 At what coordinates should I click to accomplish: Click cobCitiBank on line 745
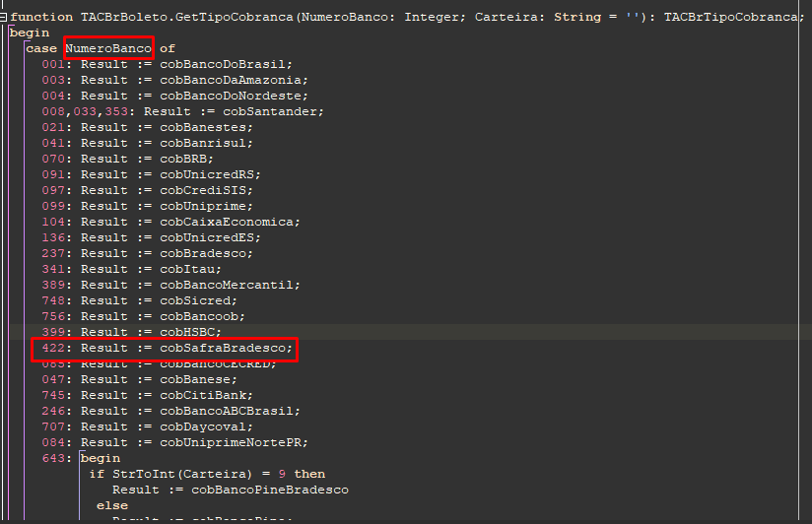tap(203, 395)
